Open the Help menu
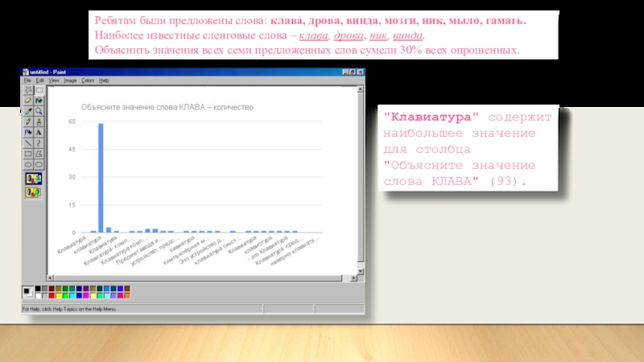The height and width of the screenshot is (362, 644). point(105,80)
